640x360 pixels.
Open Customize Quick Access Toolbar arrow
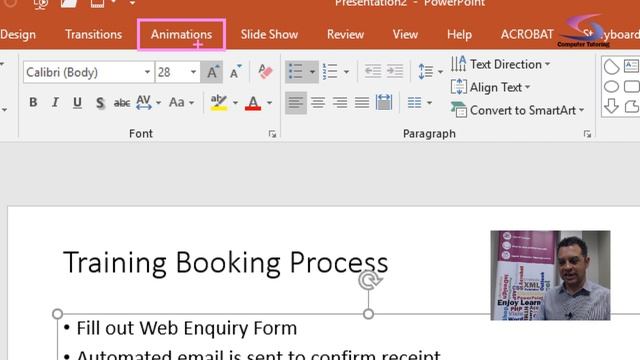pos(132,3)
